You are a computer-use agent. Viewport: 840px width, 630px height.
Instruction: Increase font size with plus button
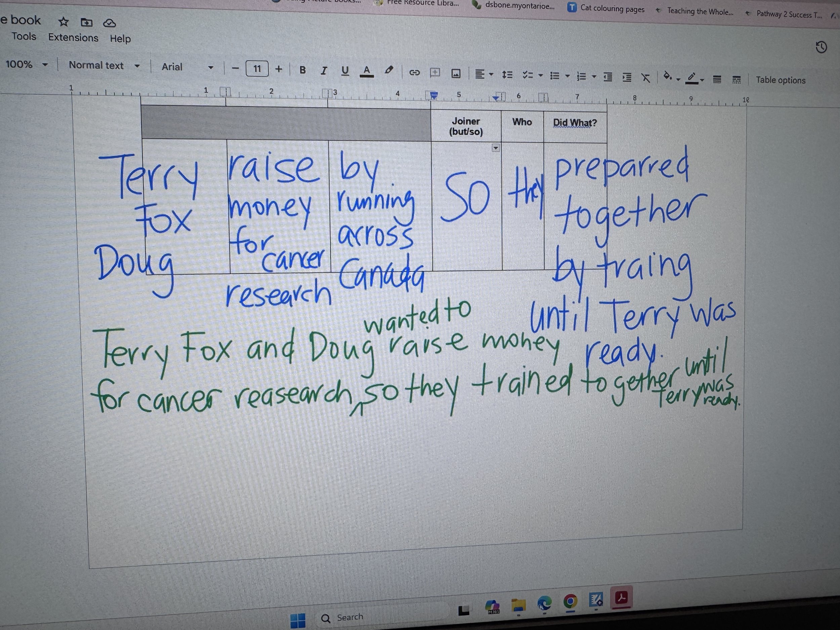coord(279,70)
